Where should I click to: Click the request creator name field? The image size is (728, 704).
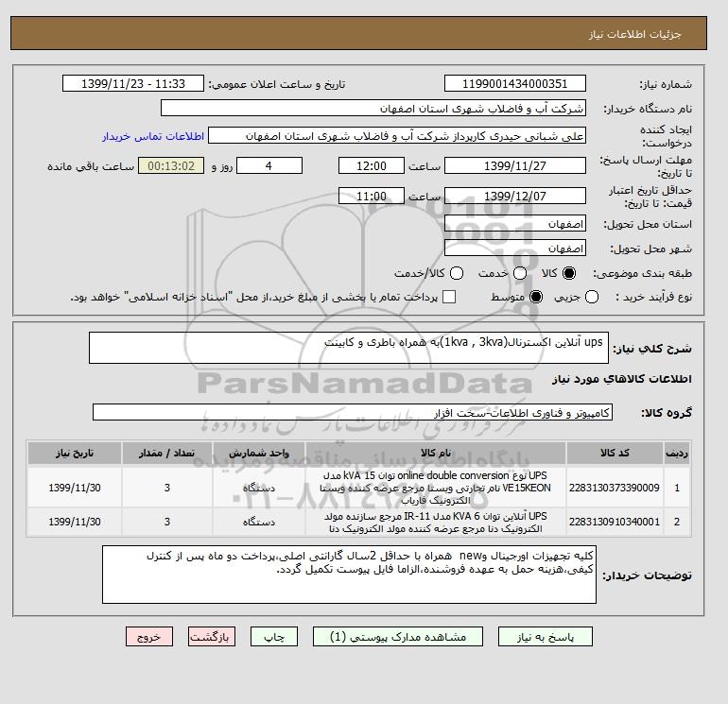(397, 136)
